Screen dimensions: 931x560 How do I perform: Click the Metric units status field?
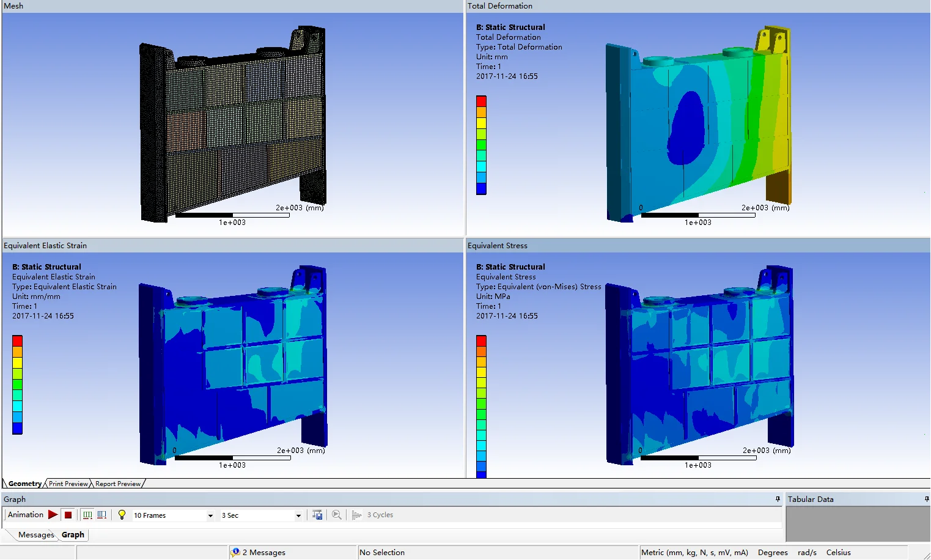coord(694,553)
